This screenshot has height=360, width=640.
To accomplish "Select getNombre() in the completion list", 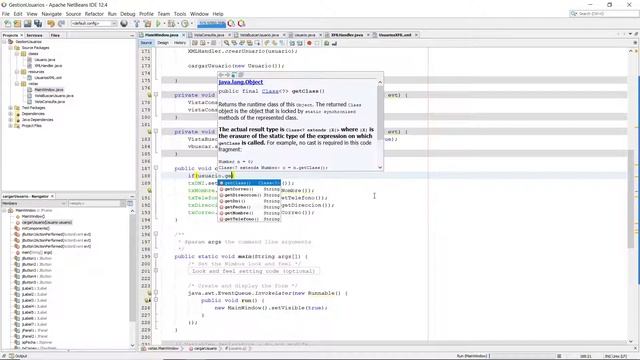I will (x=249, y=213).
